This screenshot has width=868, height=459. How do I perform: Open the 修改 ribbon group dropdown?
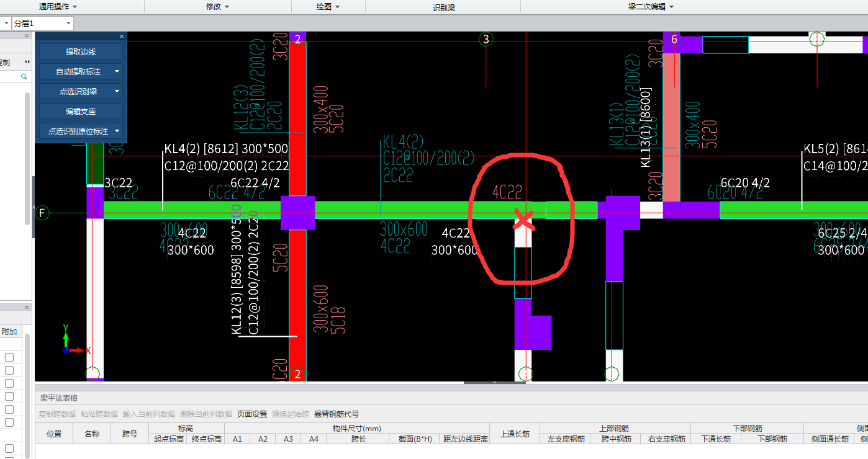(x=218, y=6)
